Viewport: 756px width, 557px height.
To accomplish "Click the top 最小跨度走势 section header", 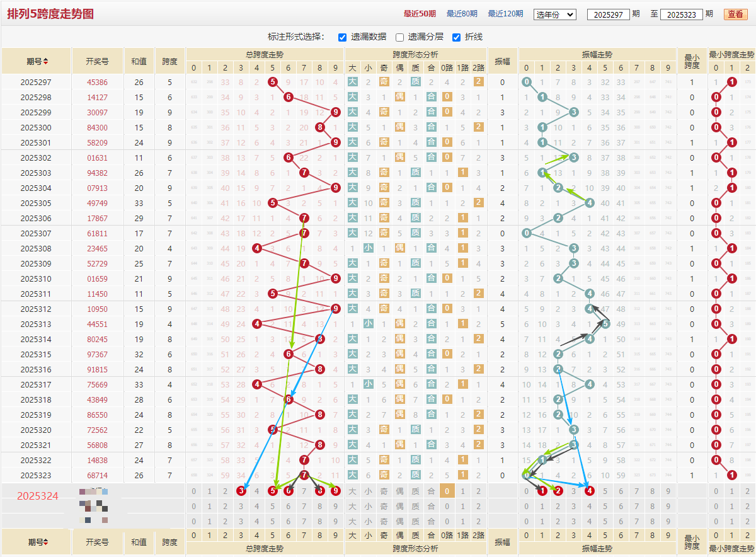I will click(x=731, y=54).
